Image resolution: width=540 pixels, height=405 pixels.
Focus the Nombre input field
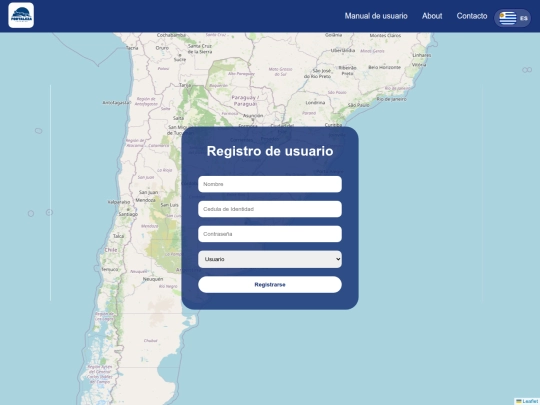point(270,184)
